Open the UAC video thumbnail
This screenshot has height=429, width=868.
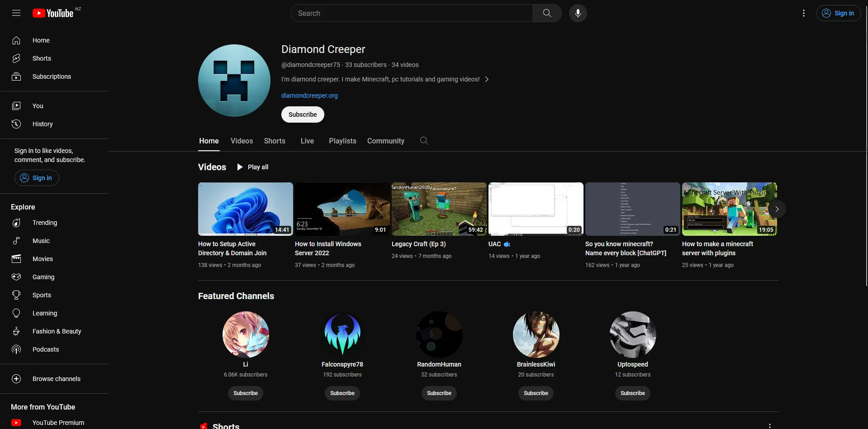[x=536, y=209]
